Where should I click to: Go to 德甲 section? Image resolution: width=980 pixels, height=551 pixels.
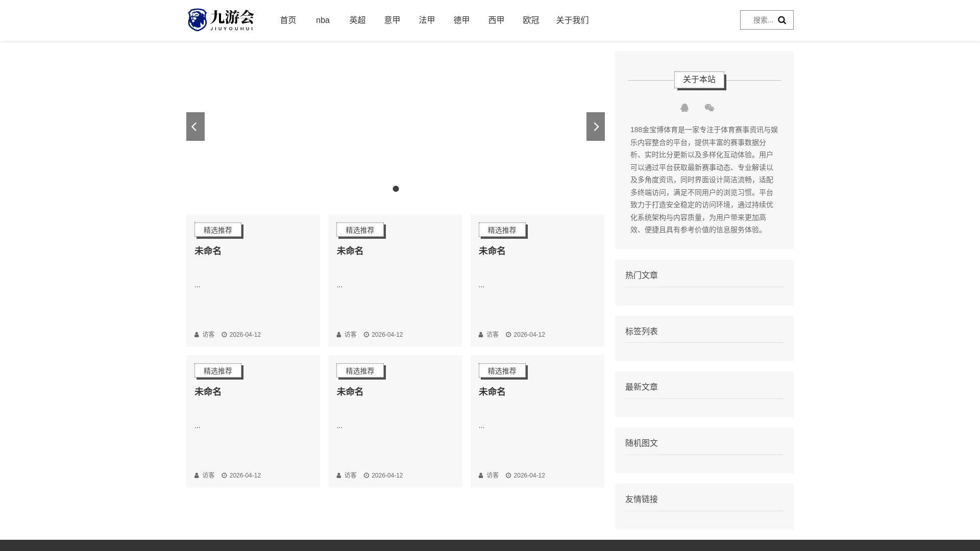[x=461, y=20]
